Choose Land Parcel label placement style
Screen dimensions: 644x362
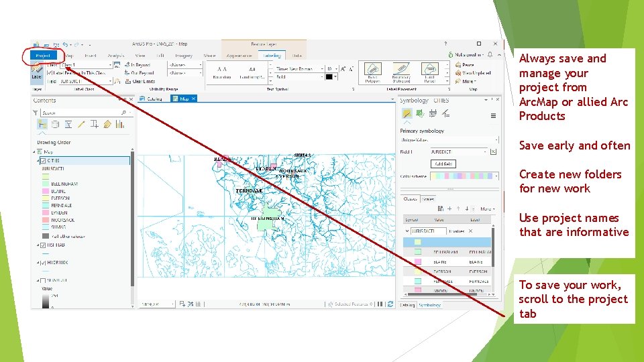(x=429, y=72)
